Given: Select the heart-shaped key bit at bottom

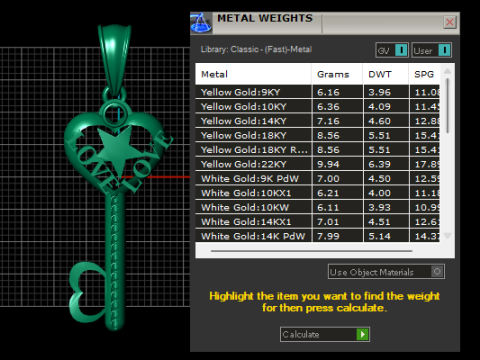Looking at the screenshot, I should [87, 292].
